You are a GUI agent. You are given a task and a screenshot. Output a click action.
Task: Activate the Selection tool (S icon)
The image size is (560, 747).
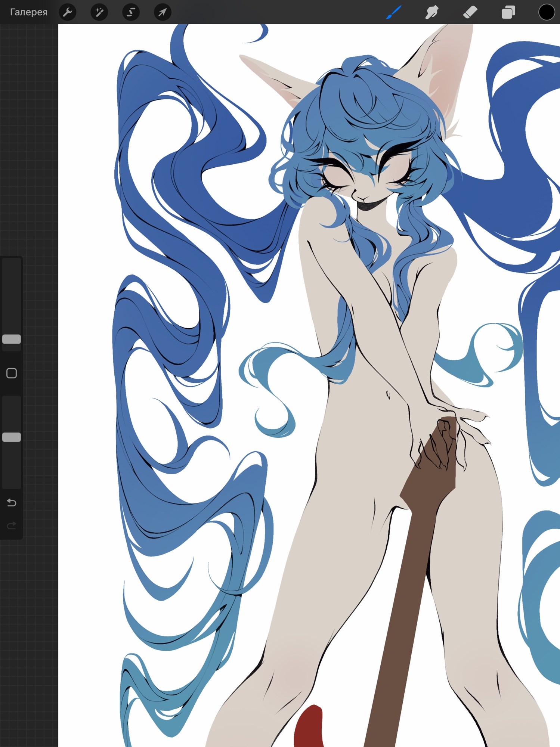(x=131, y=12)
